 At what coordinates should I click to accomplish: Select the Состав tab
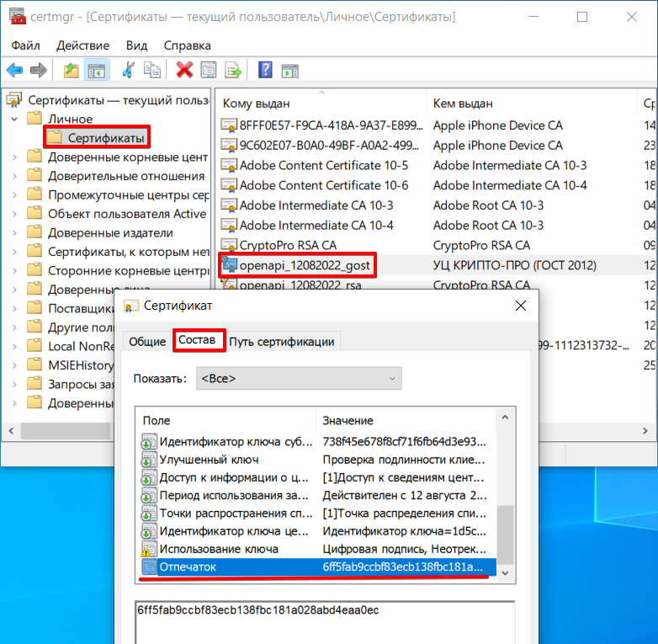[197, 339]
